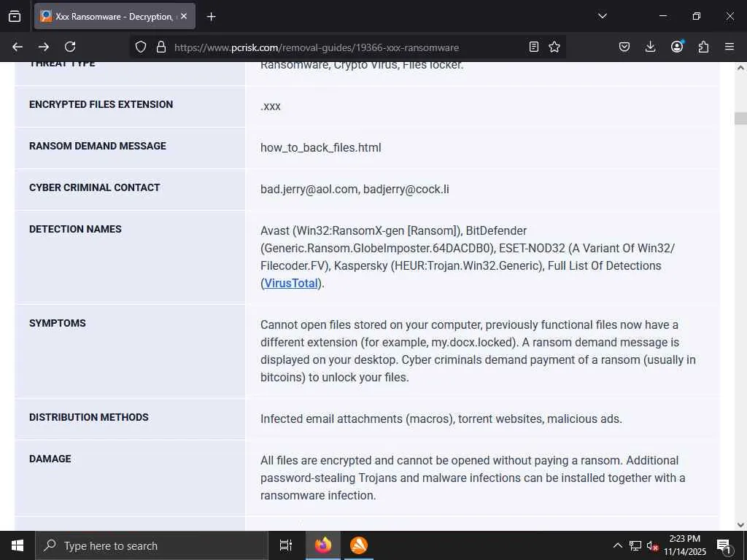Viewport: 747px width, 560px height.
Task: Open the notification center icon
Action: pos(724,546)
